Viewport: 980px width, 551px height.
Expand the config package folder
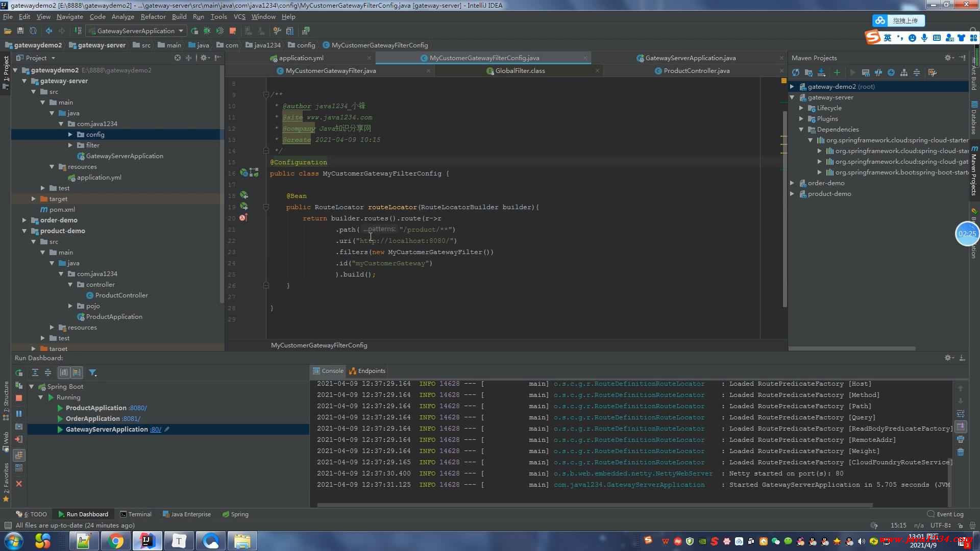coord(70,135)
